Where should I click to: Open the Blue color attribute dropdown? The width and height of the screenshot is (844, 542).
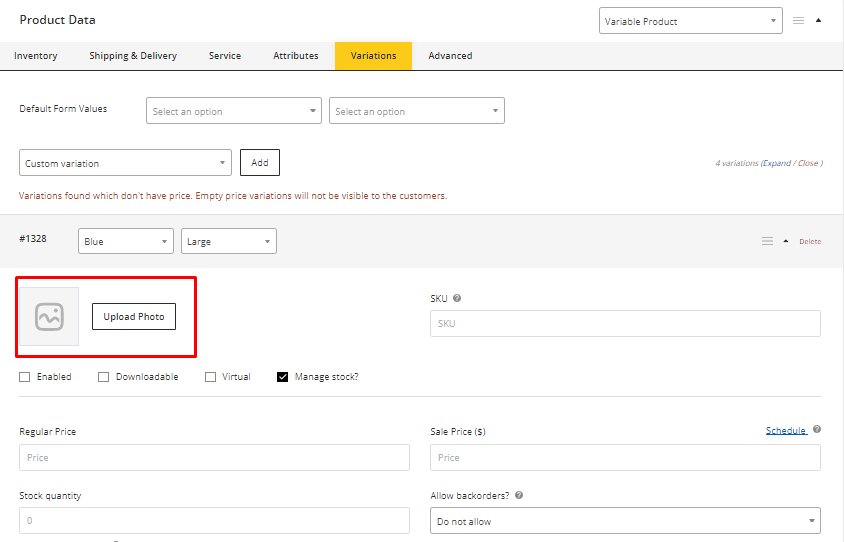[x=125, y=241]
